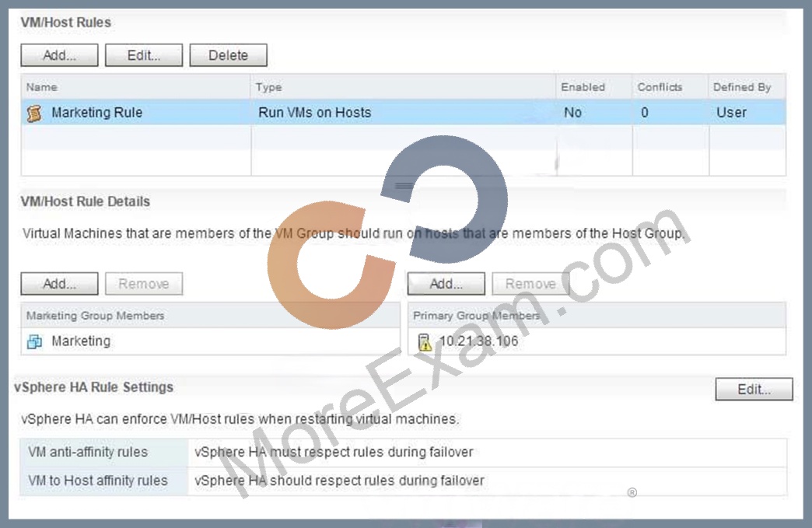The height and width of the screenshot is (528, 812).
Task: Sort rules by Type column header
Action: click(404, 87)
